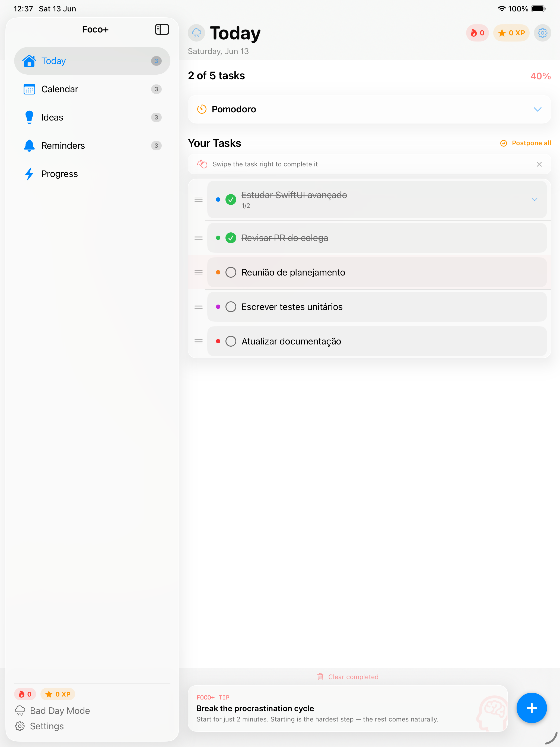Tap the sidebar XP star badge

click(x=58, y=694)
